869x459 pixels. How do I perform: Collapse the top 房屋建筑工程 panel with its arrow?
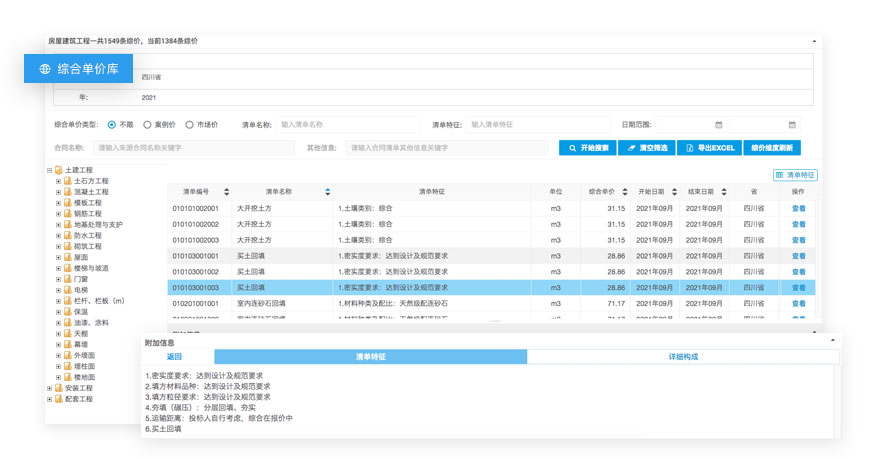pos(814,41)
